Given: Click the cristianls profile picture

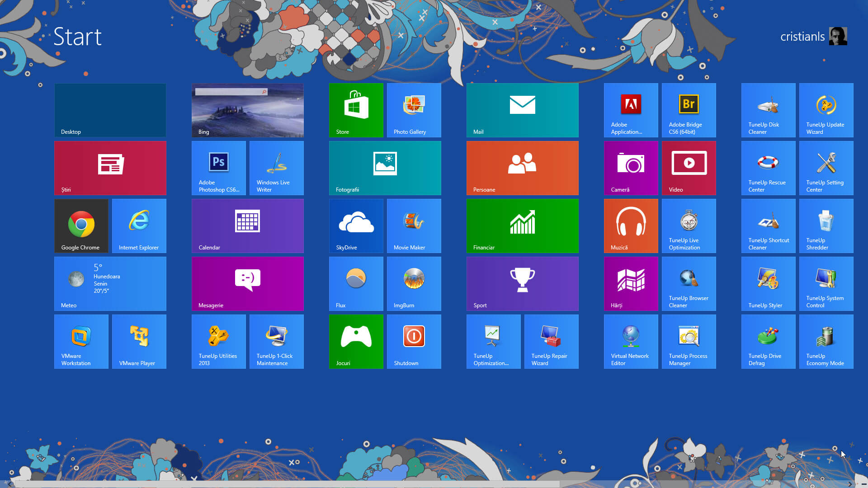Looking at the screenshot, I should click(x=838, y=36).
